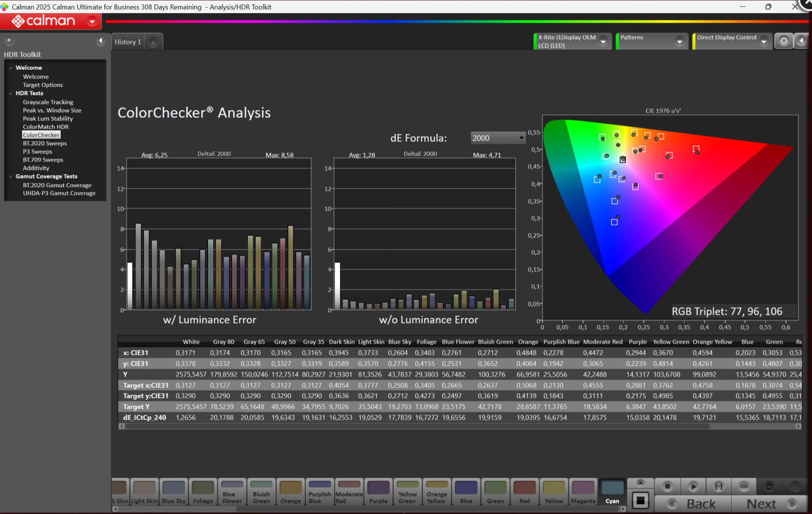Viewport: 812px width, 514px height.
Task: Click the Calman logo button
Action: pos(43,21)
